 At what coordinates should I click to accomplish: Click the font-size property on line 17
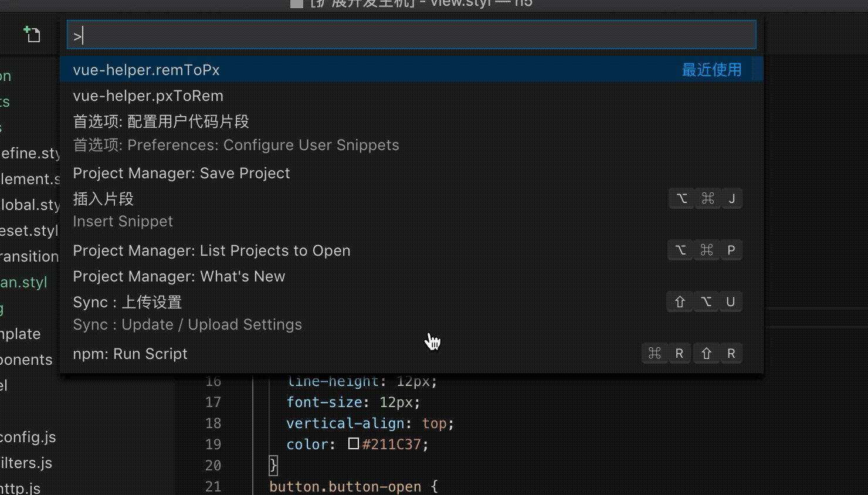pyautogui.click(x=324, y=402)
